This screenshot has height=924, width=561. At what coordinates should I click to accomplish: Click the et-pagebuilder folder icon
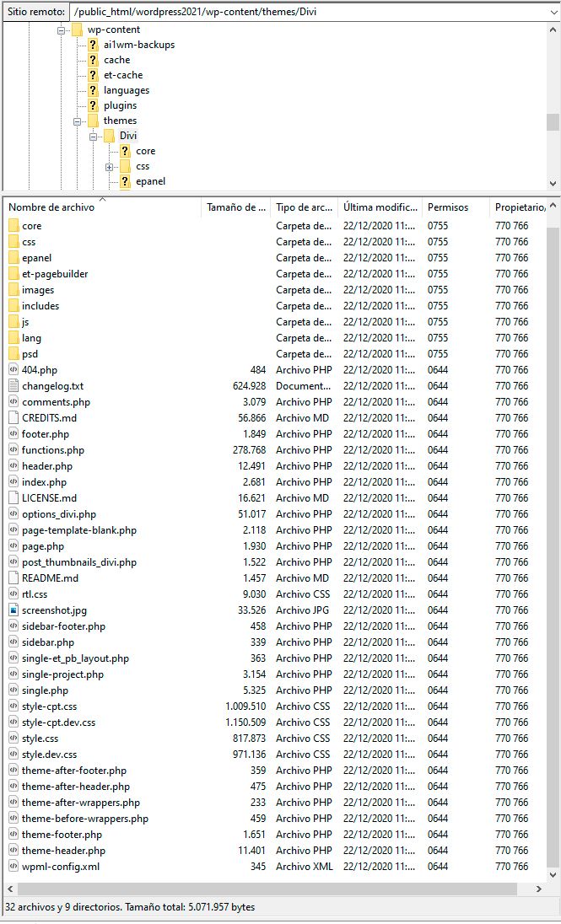pos(14,274)
